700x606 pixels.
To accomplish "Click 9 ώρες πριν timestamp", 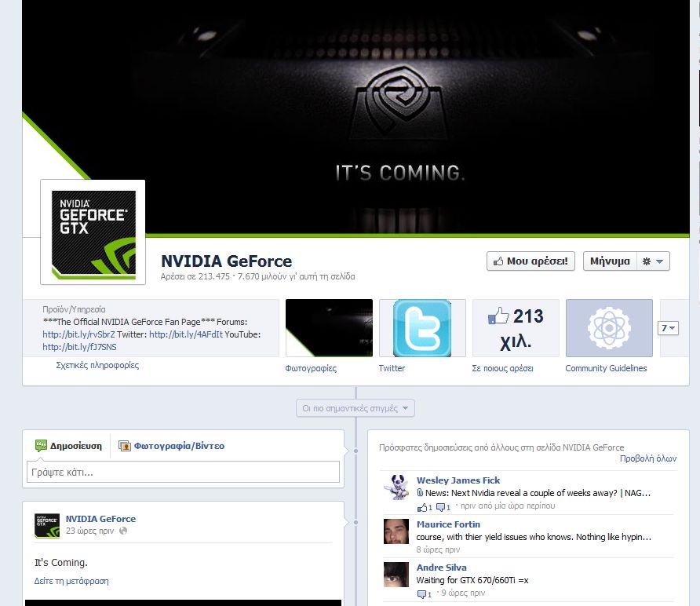I will [x=463, y=593].
